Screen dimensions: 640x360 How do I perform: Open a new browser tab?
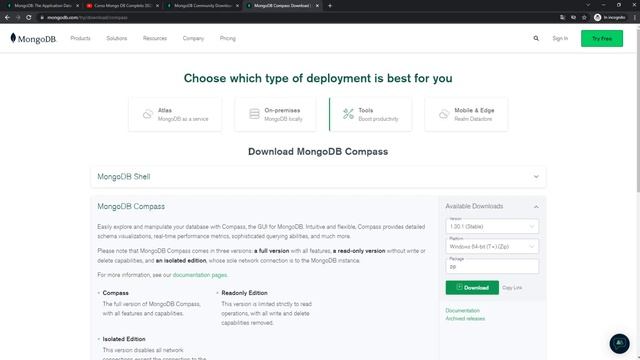(330, 6)
